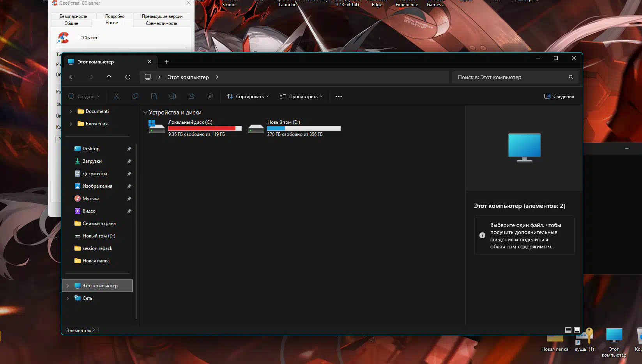Open Совместимость tab in CCleaner properties

tap(162, 23)
